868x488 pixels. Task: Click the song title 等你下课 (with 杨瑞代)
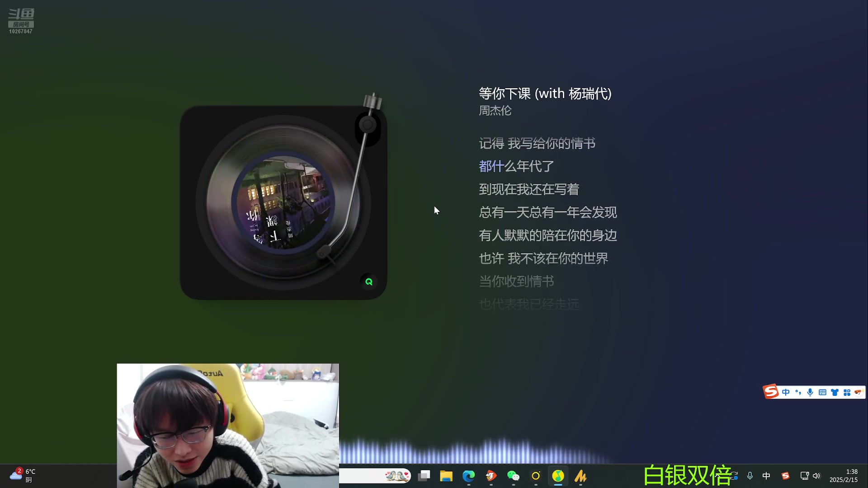coord(545,94)
